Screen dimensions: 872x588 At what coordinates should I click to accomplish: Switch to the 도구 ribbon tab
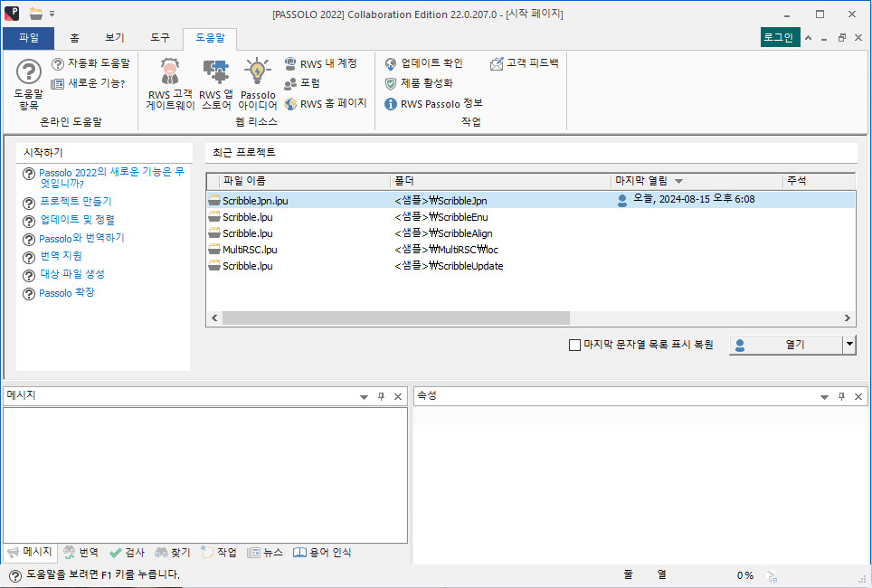click(x=159, y=38)
